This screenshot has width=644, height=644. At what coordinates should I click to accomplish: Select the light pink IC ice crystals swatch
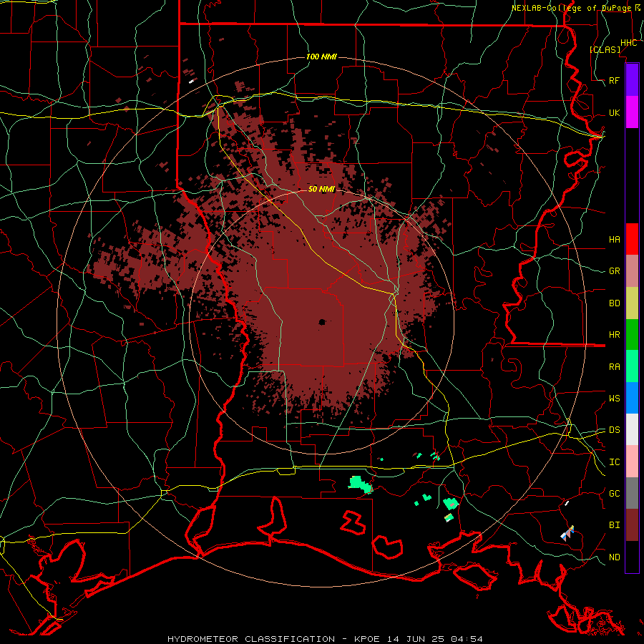(632, 462)
